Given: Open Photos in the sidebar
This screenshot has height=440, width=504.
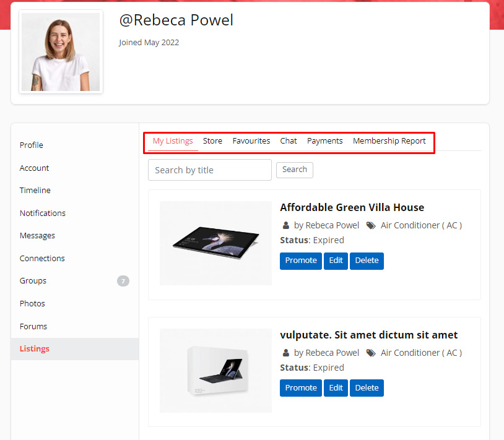Looking at the screenshot, I should (32, 303).
